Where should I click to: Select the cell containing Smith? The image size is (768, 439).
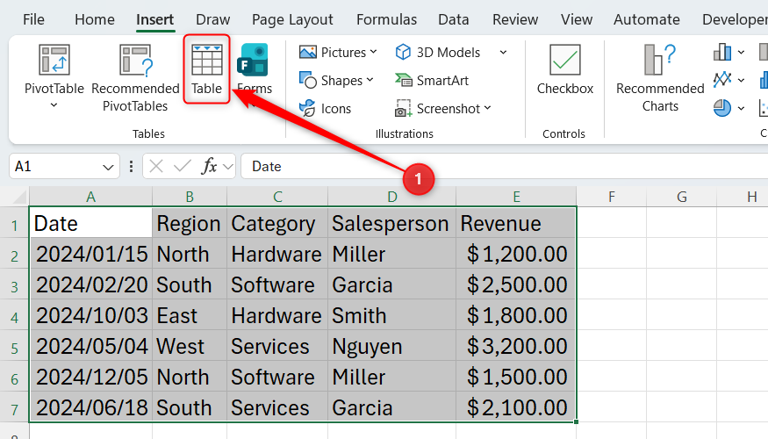tap(392, 316)
